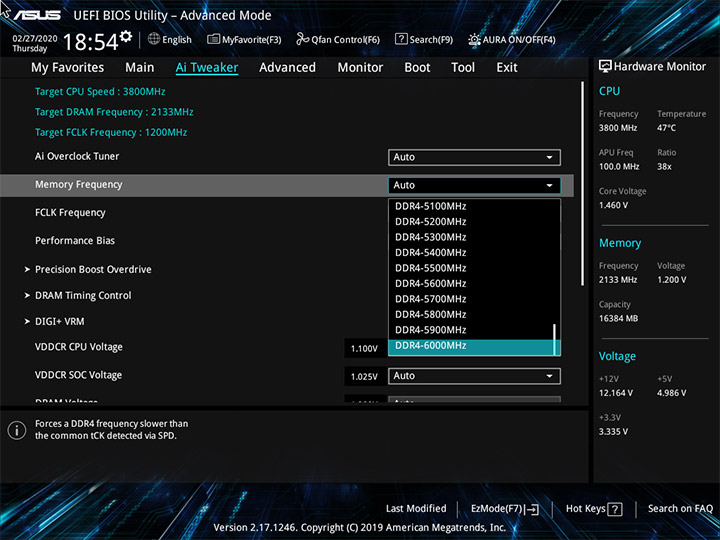
Task: Switch to the Tool tab
Action: 463,68
